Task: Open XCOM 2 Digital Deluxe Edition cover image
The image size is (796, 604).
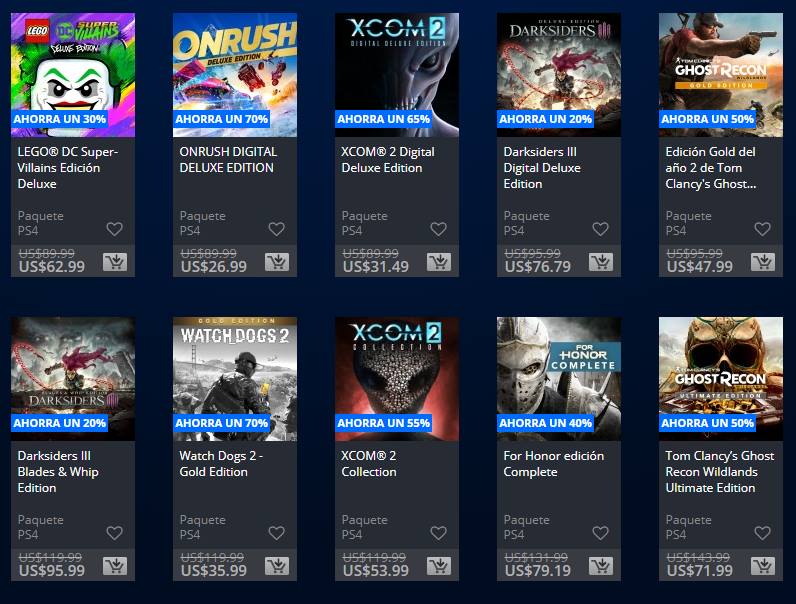Action: pos(397,75)
